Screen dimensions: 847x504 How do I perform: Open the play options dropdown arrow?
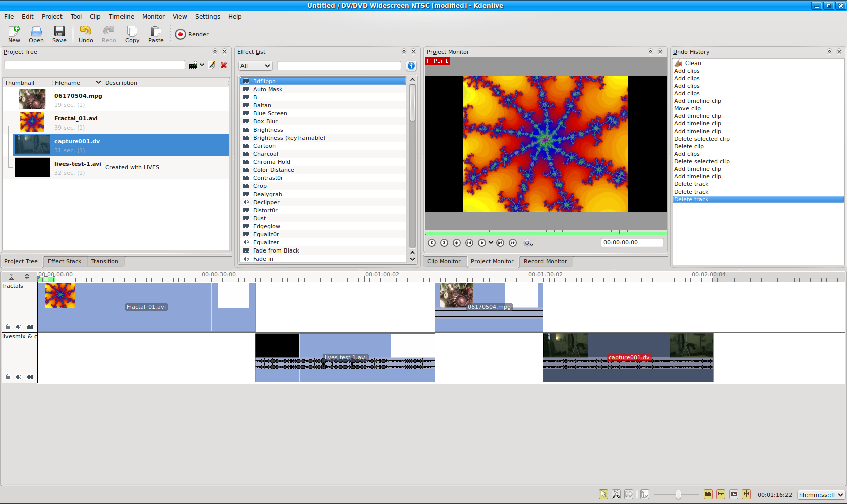(x=491, y=243)
